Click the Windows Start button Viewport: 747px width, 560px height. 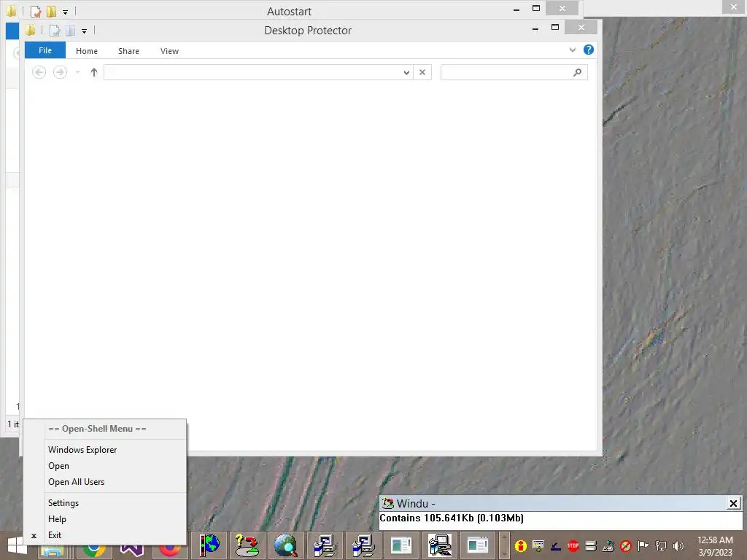pos(18,545)
